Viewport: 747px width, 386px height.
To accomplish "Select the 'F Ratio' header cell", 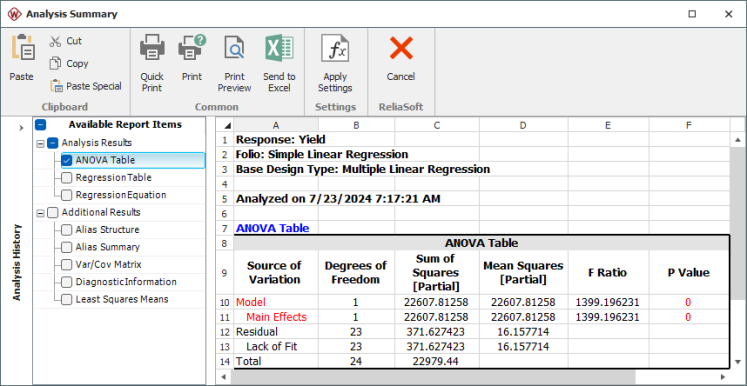I will click(x=608, y=273).
